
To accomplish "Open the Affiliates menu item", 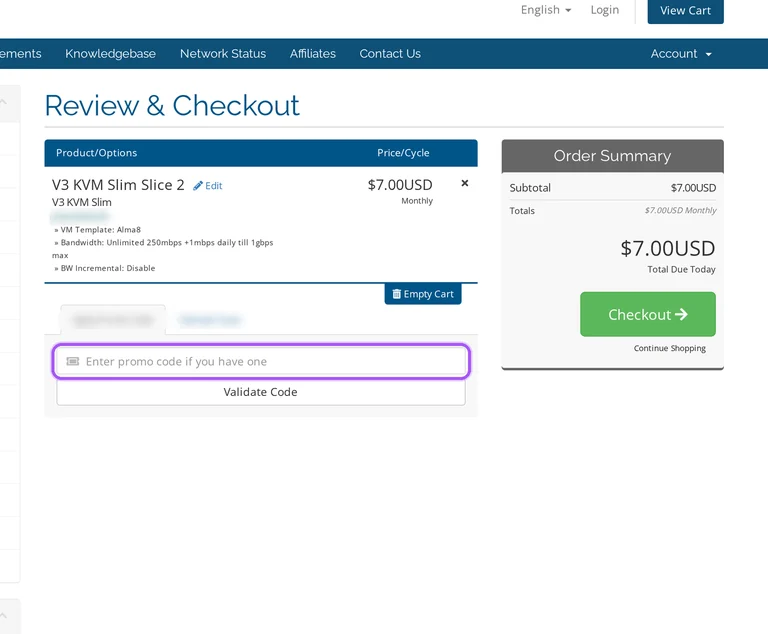I will coord(312,53).
